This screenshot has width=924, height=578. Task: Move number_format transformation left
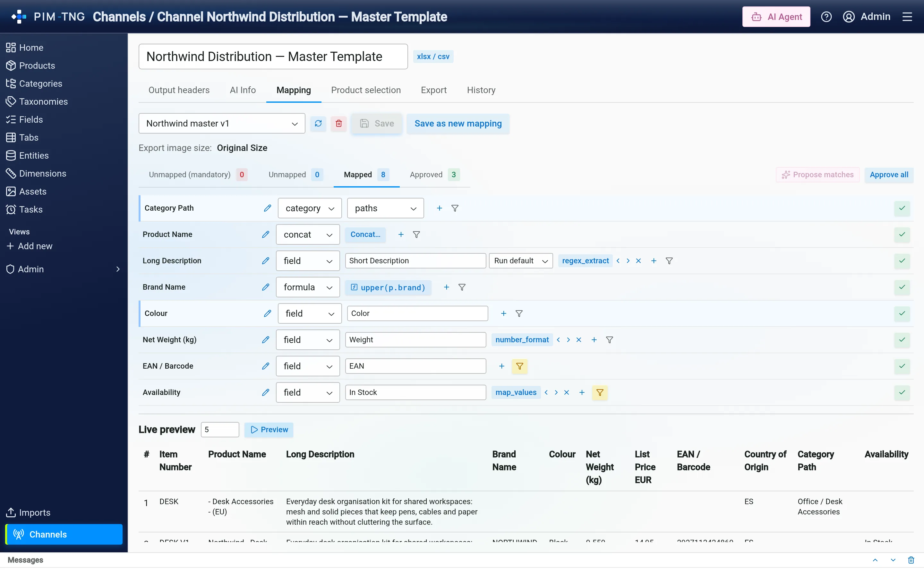(559, 340)
